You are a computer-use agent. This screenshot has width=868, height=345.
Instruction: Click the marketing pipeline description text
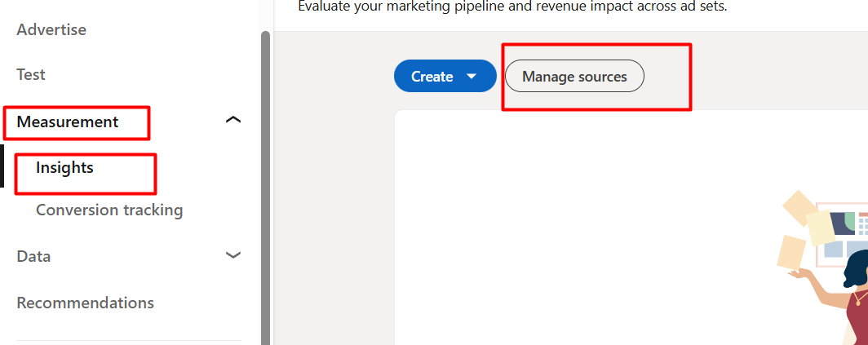pyautogui.click(x=511, y=7)
